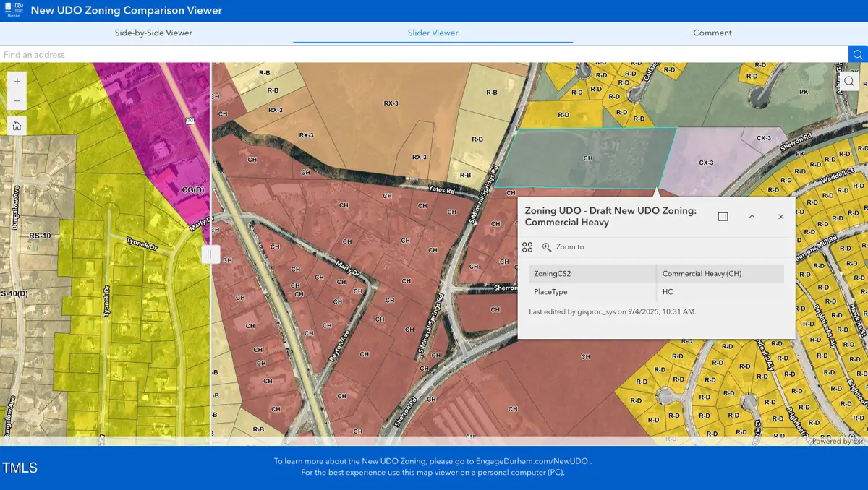
Task: Dock the zoning popup panel
Action: (723, 217)
